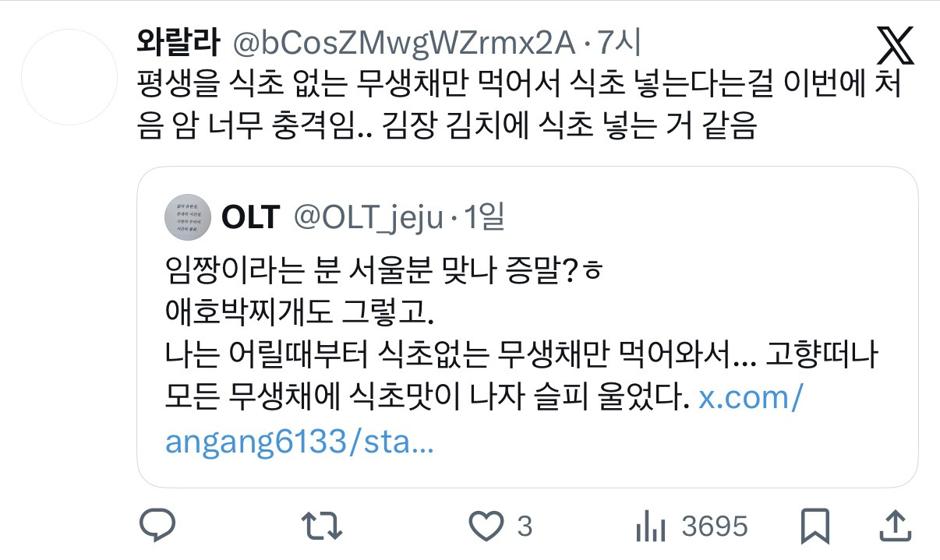Open OLT's small round profile picture
The image size is (940, 560).
187,217
